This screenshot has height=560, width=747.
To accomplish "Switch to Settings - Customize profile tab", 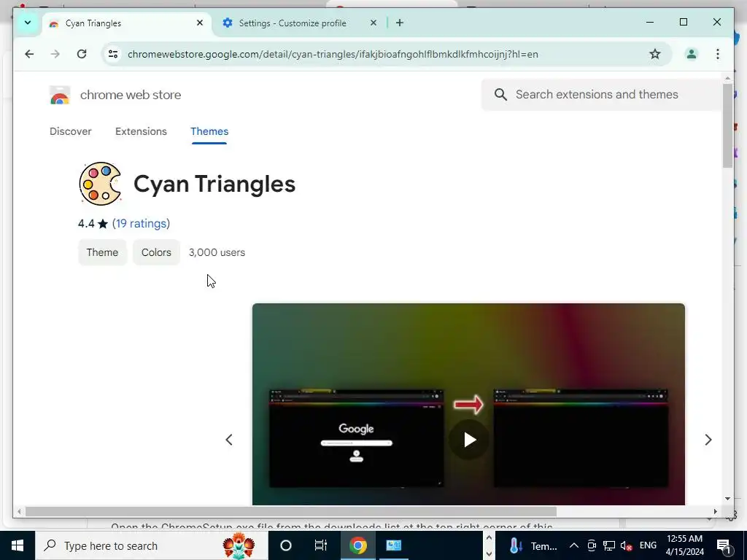I will click(x=300, y=23).
